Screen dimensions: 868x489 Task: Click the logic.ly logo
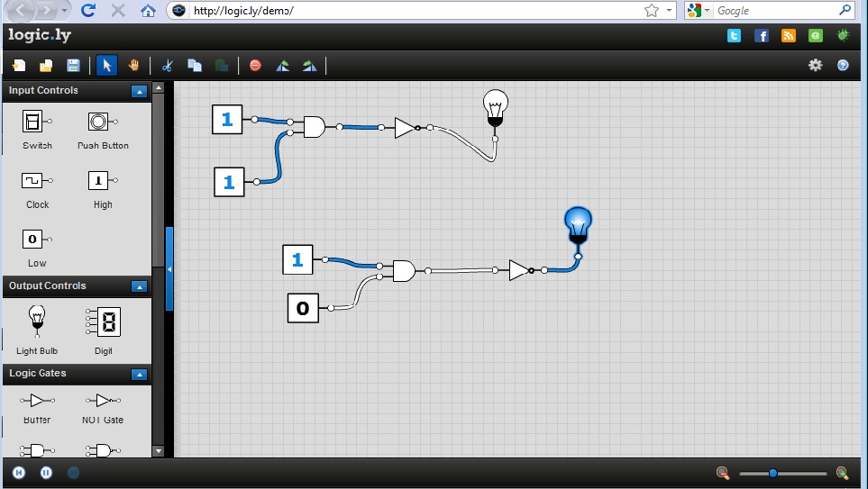point(40,35)
